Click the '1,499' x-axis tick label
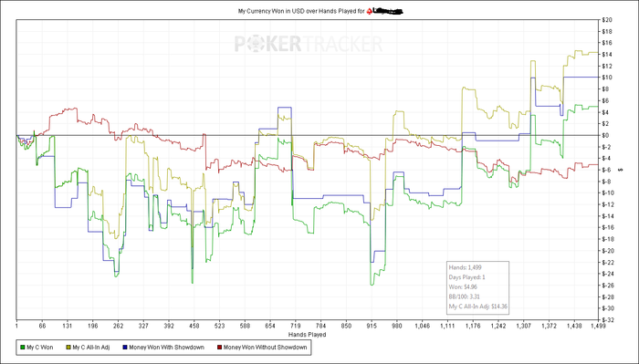Viewport: 639px width, 364px height. pos(598,326)
